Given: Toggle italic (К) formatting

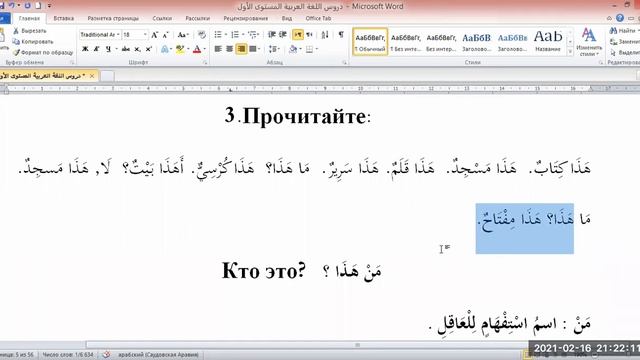Looking at the screenshot, I should coord(96,49).
